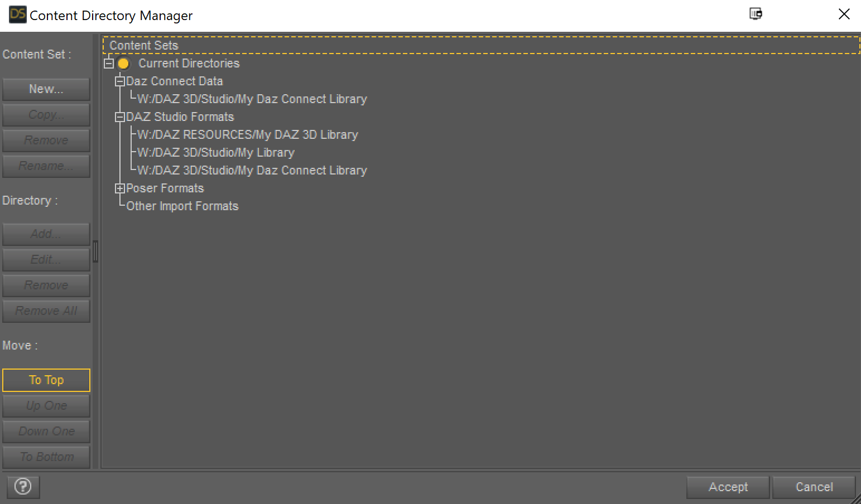Select the Daz Connect Data tree row

[x=175, y=81]
